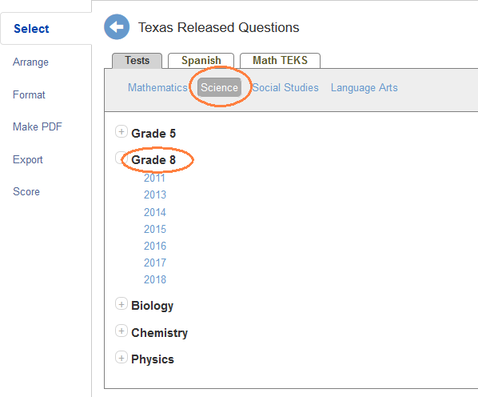This screenshot has height=397, width=478.
Task: Go to the Arrange step
Action: pyautogui.click(x=31, y=62)
